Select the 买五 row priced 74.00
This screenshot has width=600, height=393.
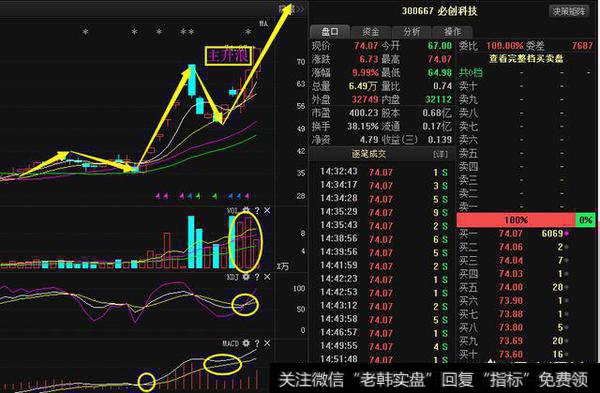pos(513,287)
